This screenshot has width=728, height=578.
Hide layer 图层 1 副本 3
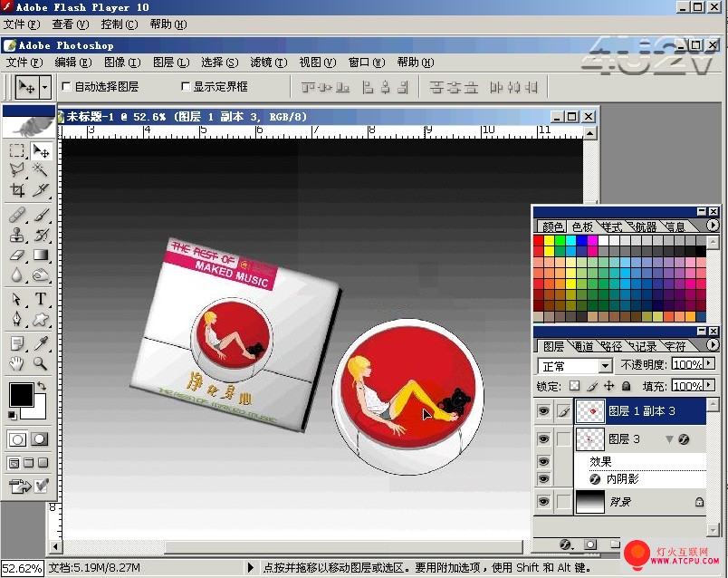[543, 410]
